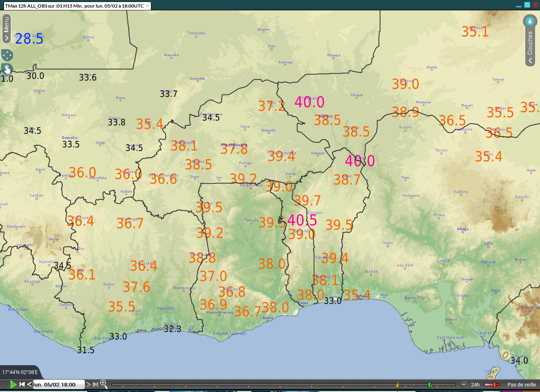Screen dimensions: 540x392
Task: Expand the Menu side panel
Action: pos(6,29)
